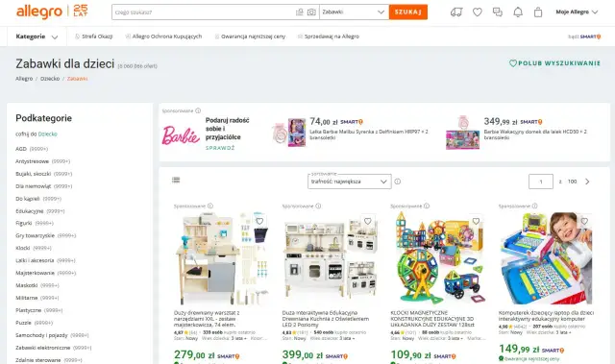
Task: Open sorting dropdown trafność: największa
Action: coord(350,182)
